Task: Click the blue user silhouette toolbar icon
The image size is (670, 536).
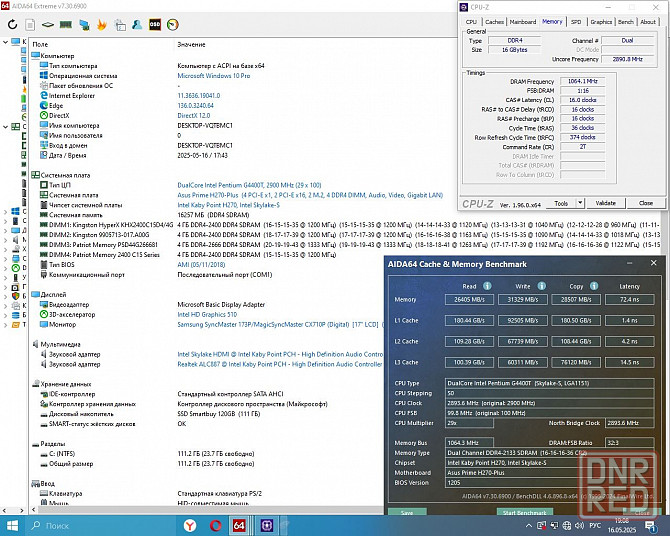Action: (137, 25)
